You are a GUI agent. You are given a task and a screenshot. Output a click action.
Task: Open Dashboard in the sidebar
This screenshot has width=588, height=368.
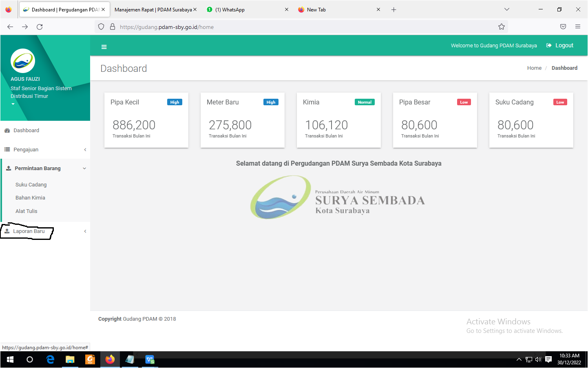tap(45, 131)
